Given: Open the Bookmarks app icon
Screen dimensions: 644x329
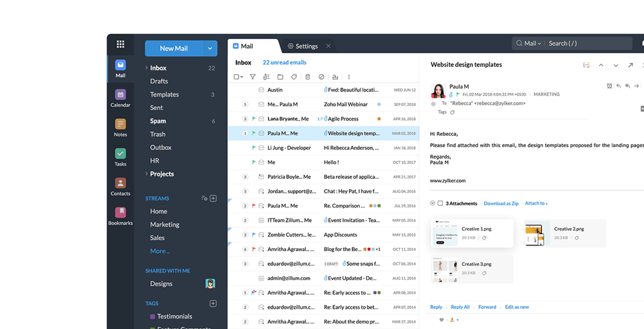Looking at the screenshot, I should click(120, 213).
